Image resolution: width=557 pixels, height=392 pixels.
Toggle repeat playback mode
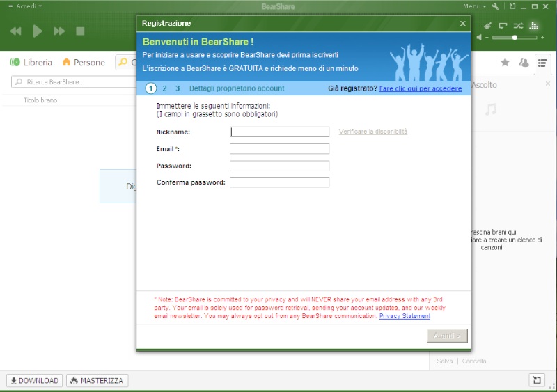point(503,26)
